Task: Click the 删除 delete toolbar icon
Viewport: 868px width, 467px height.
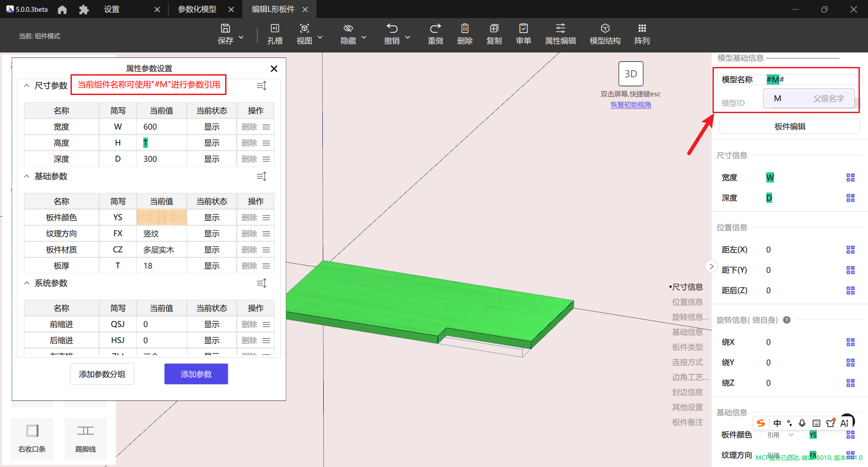Action: pyautogui.click(x=465, y=34)
